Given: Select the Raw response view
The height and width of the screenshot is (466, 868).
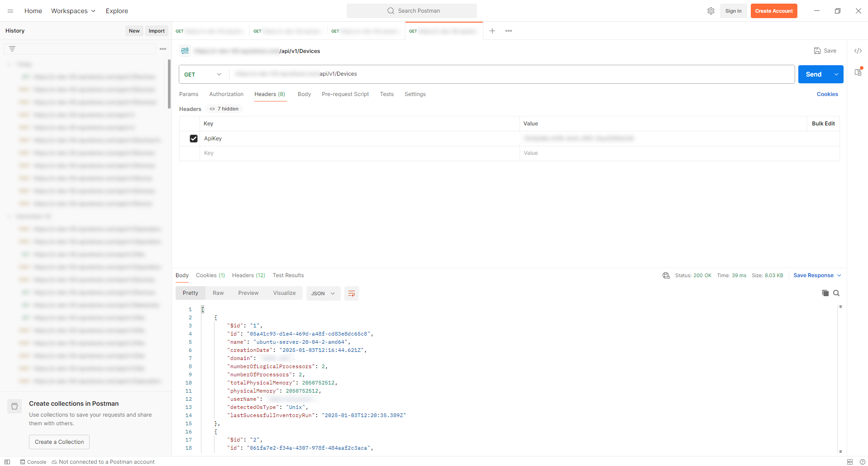Looking at the screenshot, I should 218,293.
